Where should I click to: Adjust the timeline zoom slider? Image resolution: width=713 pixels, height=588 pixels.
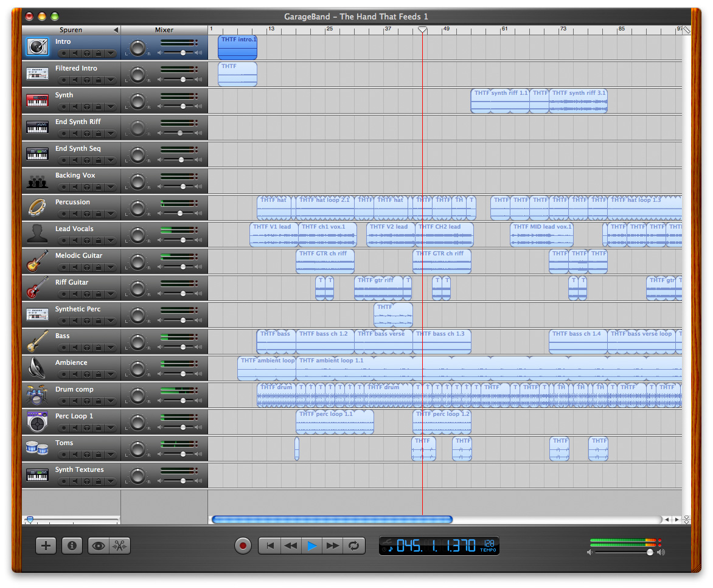coord(30,519)
